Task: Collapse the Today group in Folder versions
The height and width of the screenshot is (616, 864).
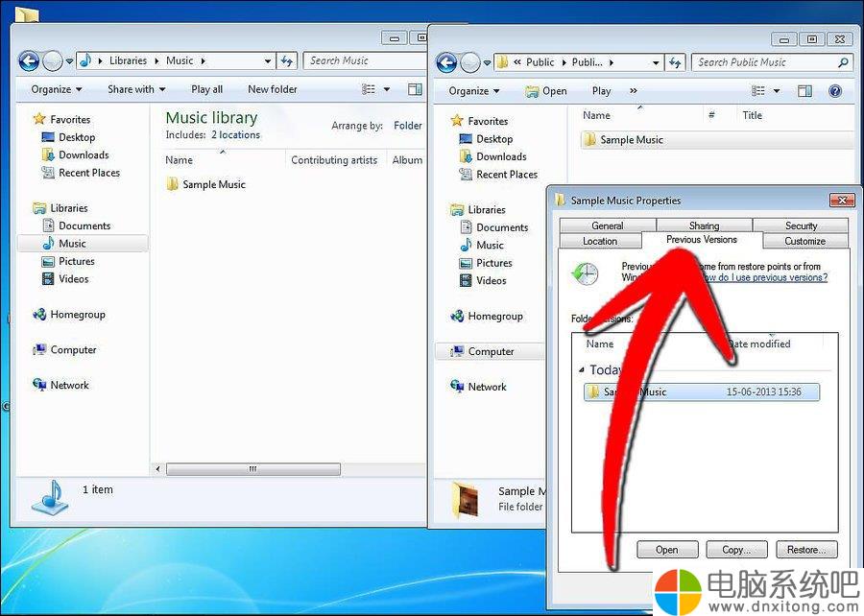Action: (x=582, y=370)
